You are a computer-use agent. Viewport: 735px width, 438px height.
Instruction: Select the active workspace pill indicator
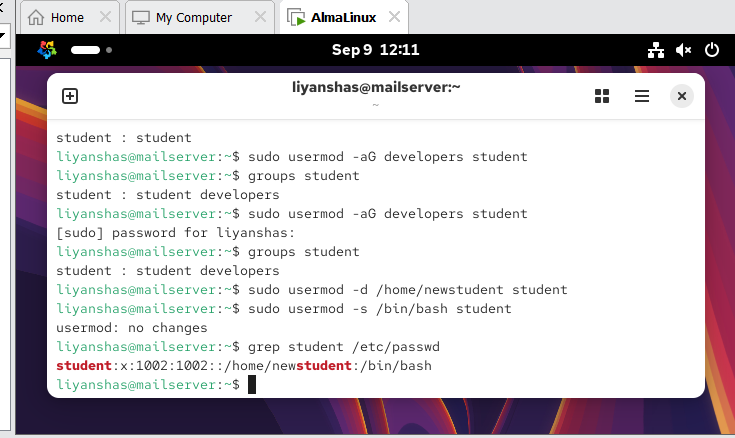85,50
